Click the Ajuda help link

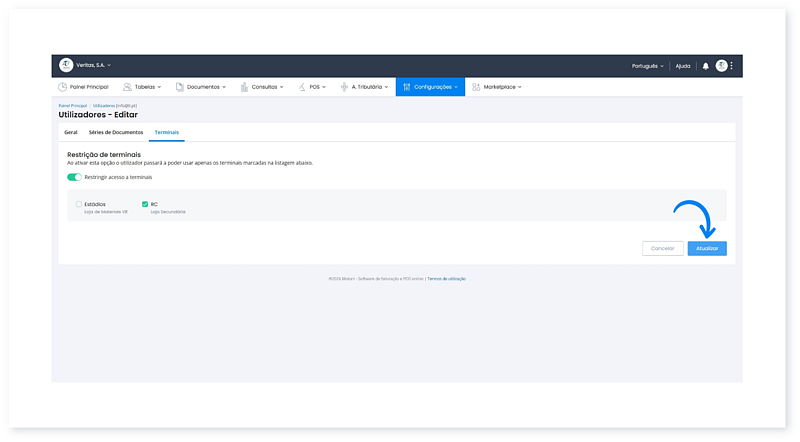tap(683, 66)
